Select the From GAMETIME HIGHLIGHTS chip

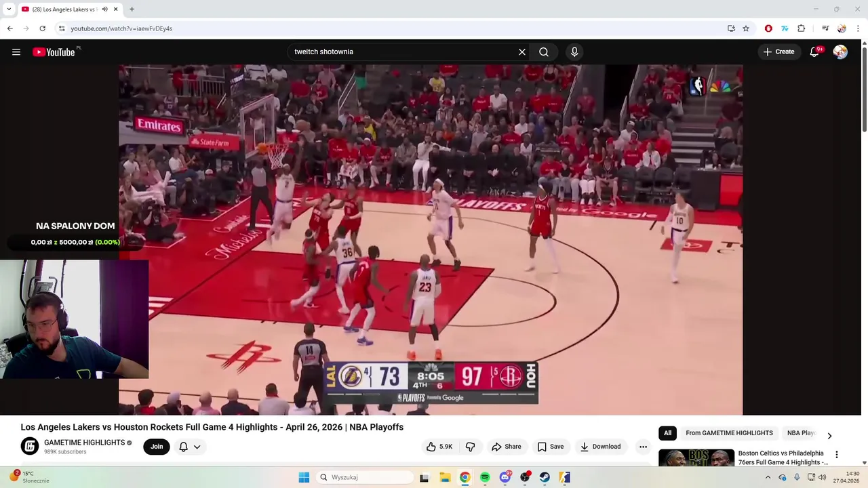click(729, 433)
